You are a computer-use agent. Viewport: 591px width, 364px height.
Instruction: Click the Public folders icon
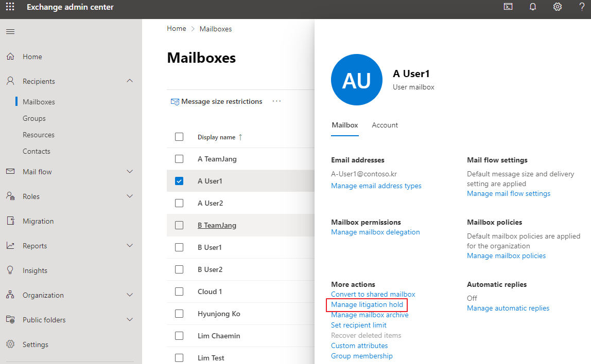click(10, 320)
